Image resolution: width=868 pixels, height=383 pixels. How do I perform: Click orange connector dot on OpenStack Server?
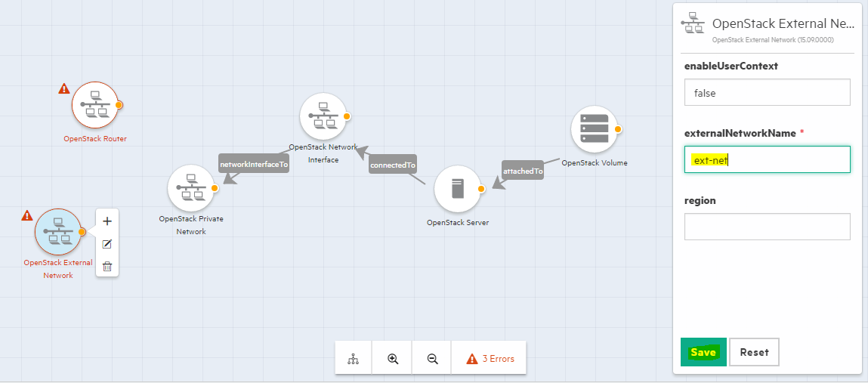[481, 189]
